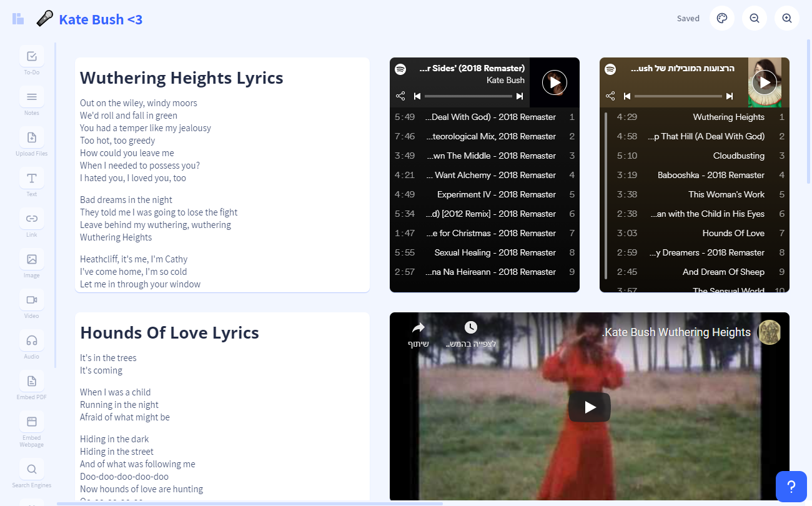Click the Hebrew-titled playlist's track list scrollbar
The height and width of the screenshot is (506, 812).
point(606,196)
